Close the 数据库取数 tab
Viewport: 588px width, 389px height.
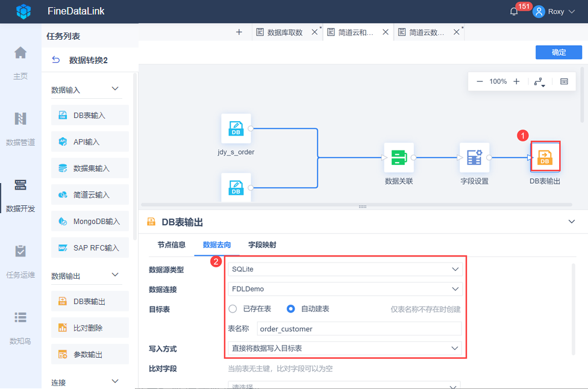(x=314, y=33)
